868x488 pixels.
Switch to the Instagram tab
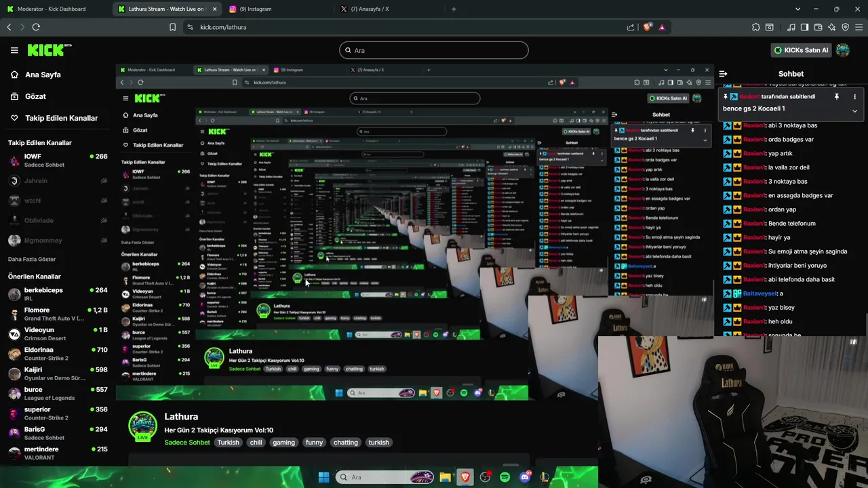278,9
